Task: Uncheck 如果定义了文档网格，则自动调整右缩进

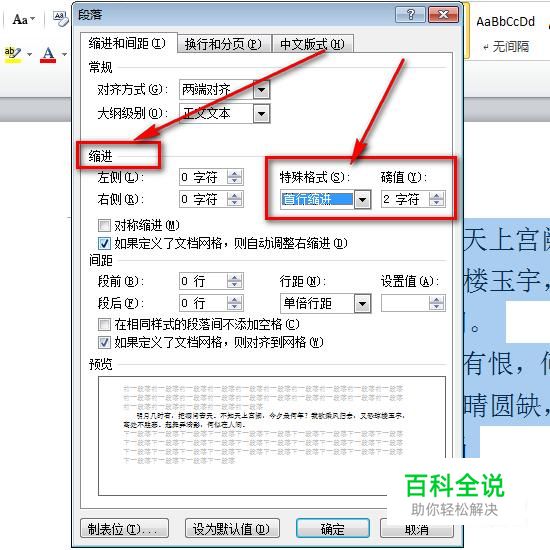Action: (x=104, y=243)
